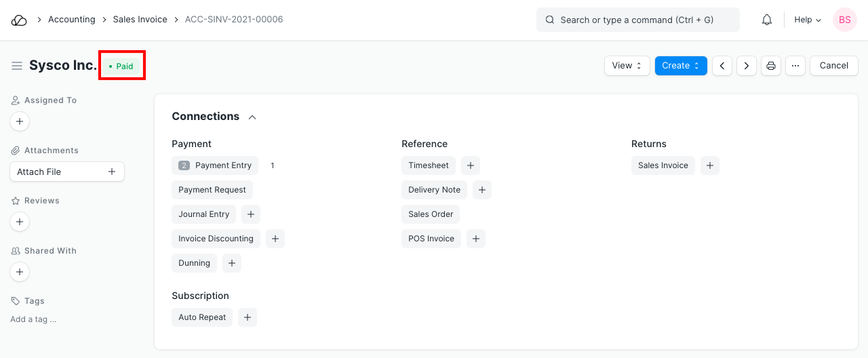Go to the previous invoice arrow
This screenshot has height=358, width=868.
[x=722, y=66]
